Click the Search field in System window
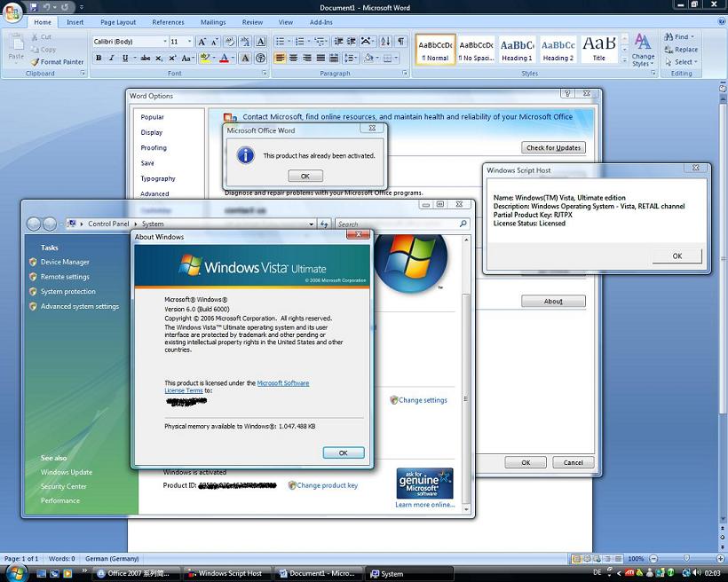 [401, 224]
